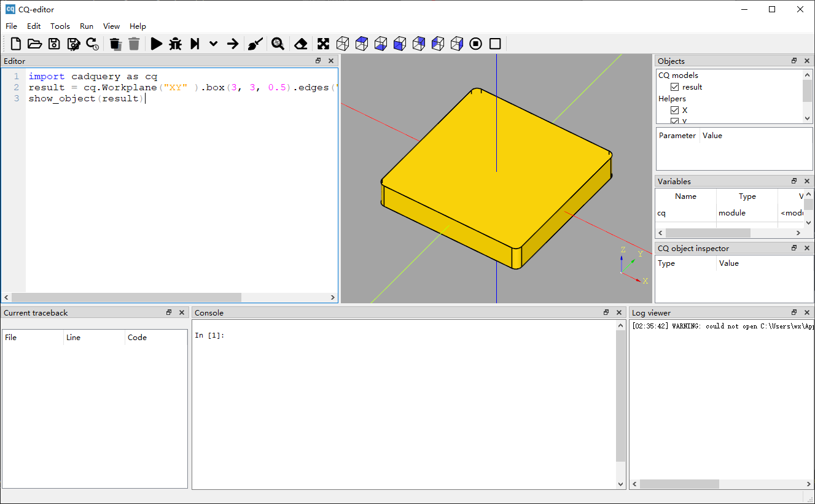
Task: Select the left-face cube view icon
Action: point(438,44)
